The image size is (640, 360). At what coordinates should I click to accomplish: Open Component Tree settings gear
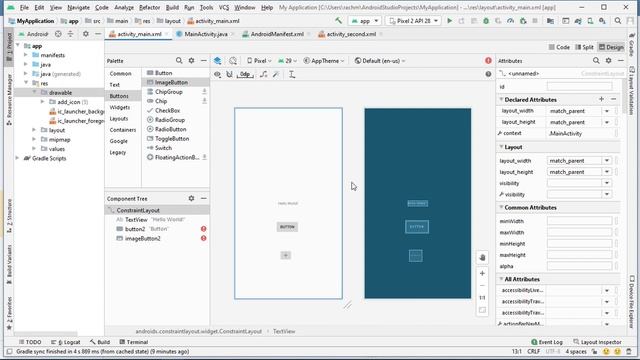tap(191, 198)
